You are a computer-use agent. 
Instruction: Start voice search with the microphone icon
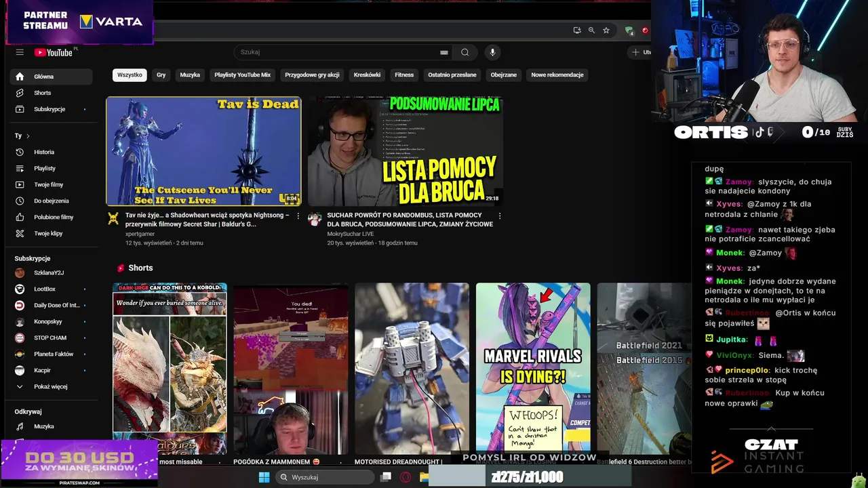[x=492, y=52]
